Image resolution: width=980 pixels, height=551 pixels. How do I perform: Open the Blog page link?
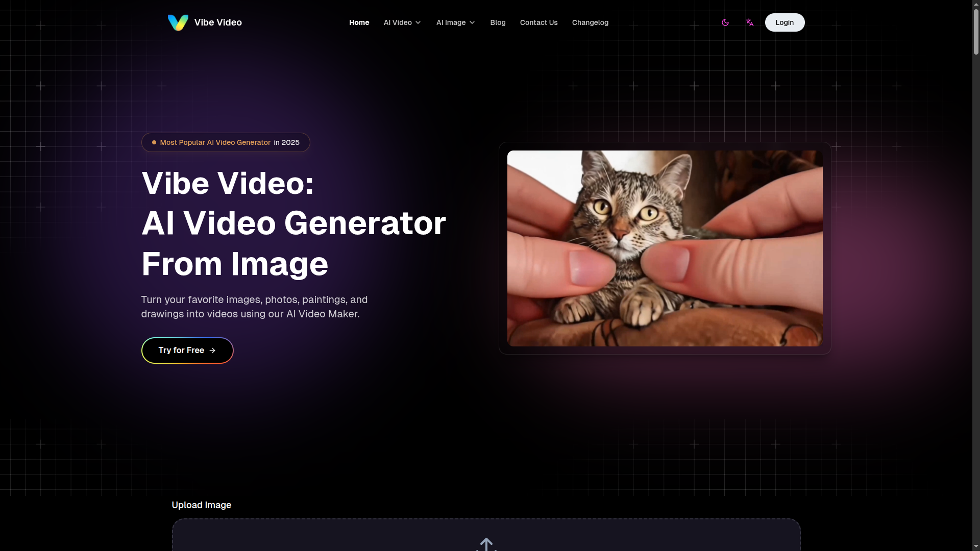click(x=498, y=22)
